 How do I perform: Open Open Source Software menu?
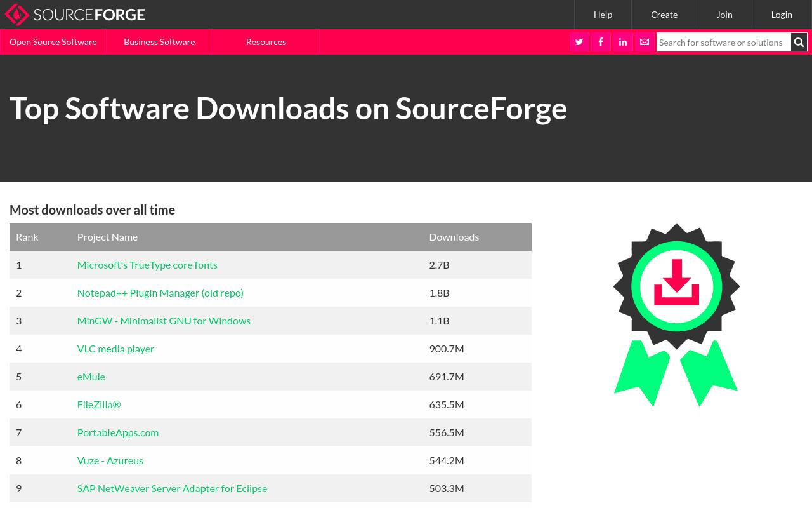(53, 42)
